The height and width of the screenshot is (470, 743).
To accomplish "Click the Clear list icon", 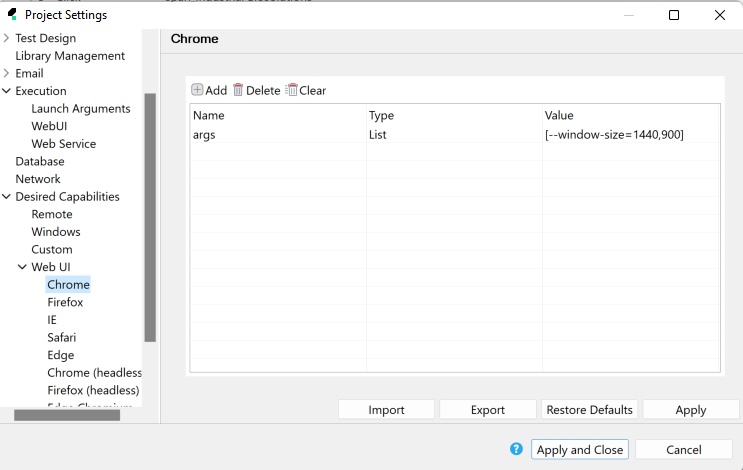I will click(x=291, y=90).
